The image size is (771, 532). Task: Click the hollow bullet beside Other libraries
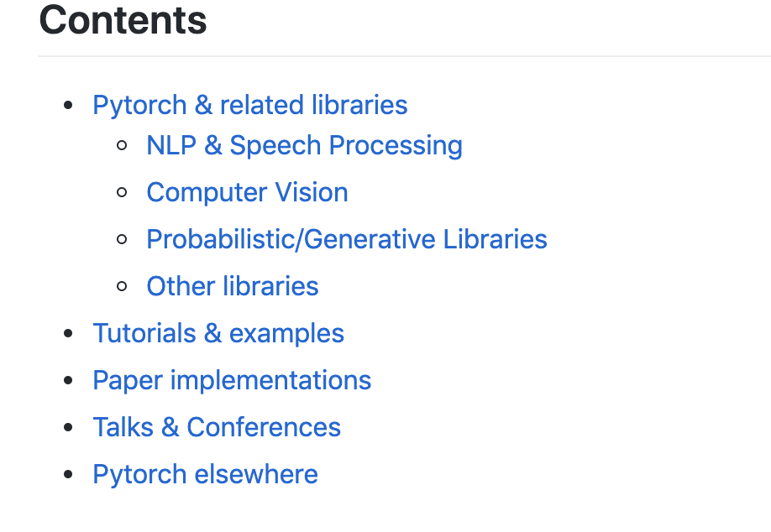coord(123,287)
